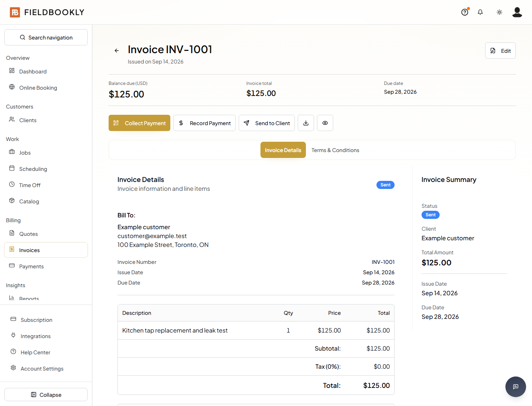Click the Fieldbookly logo icon
532x406 pixels.
15,12
